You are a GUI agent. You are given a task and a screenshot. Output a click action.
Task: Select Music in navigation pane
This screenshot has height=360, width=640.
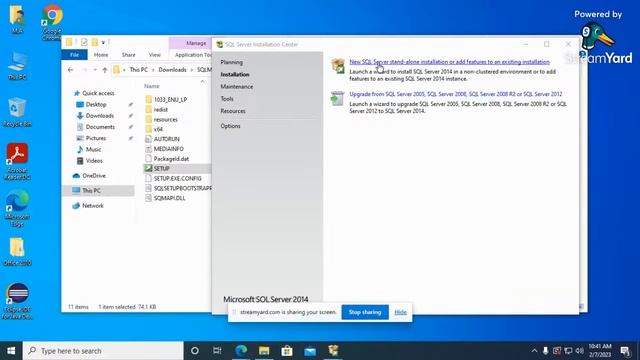click(x=93, y=149)
